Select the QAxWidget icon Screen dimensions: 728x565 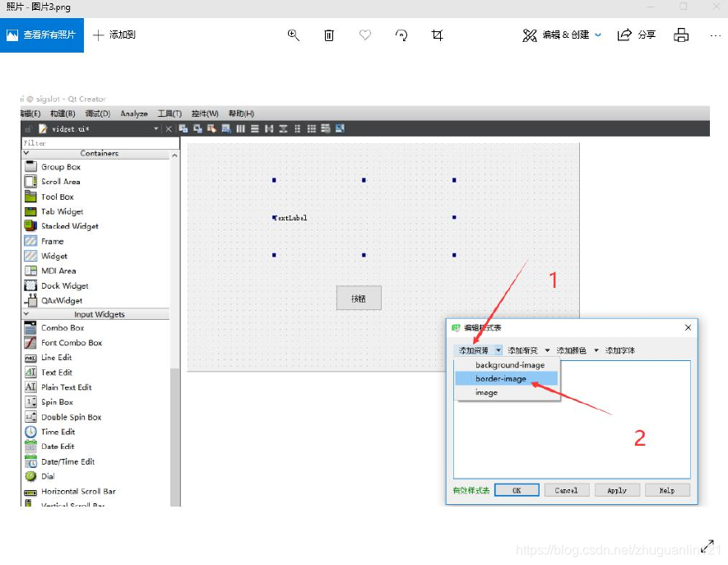(x=30, y=300)
